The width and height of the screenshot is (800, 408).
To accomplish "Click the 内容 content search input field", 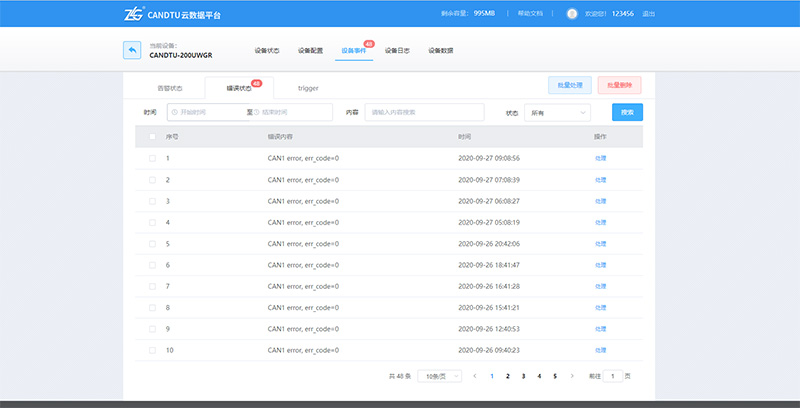I will (x=424, y=113).
